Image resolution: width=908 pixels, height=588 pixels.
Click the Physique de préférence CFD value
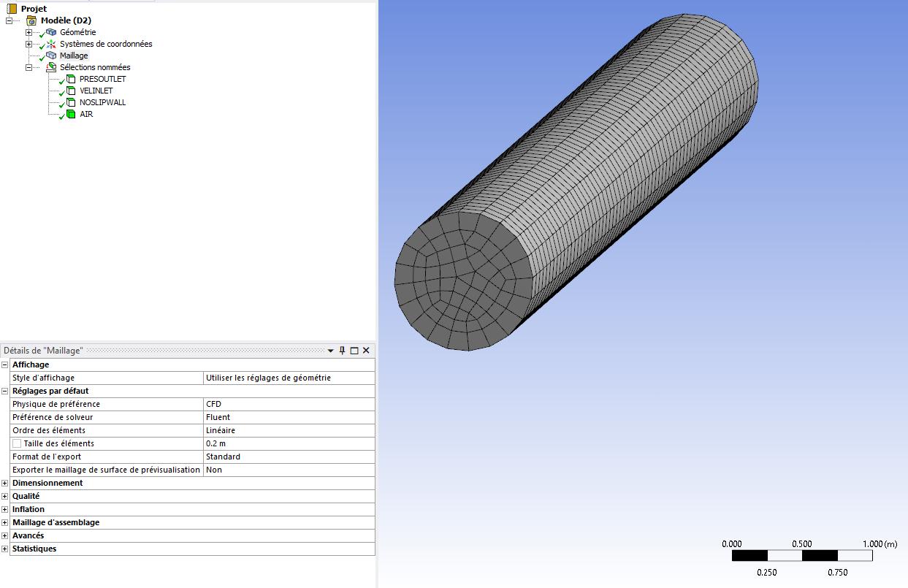288,404
